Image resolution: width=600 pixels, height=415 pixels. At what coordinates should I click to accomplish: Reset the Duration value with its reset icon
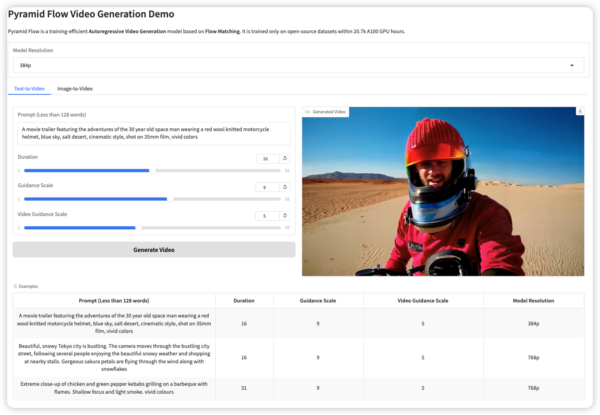(285, 158)
